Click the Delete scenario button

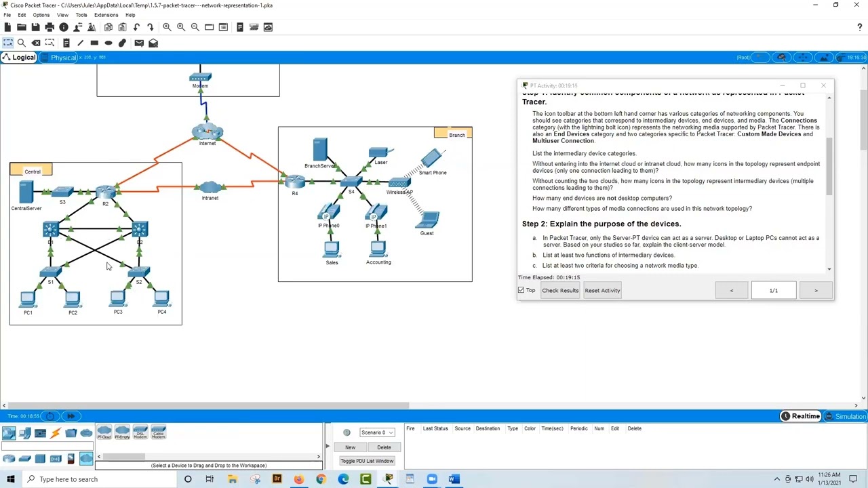tap(384, 447)
